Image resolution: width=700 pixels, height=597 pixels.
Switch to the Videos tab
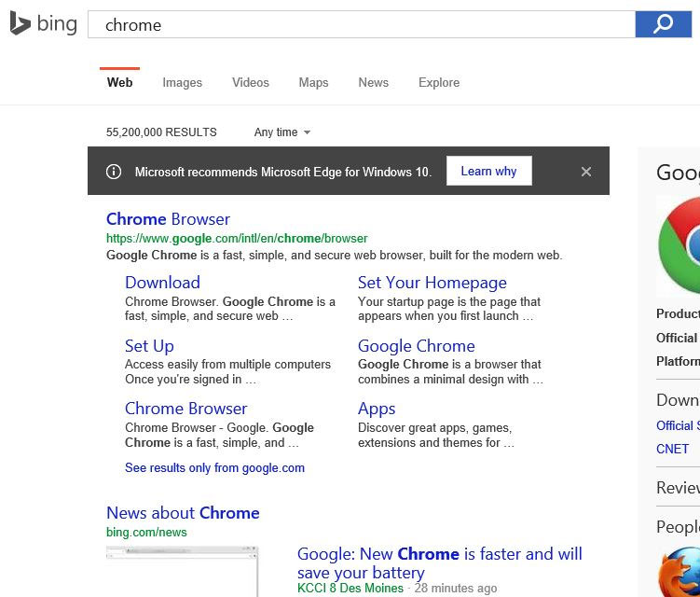tap(250, 83)
